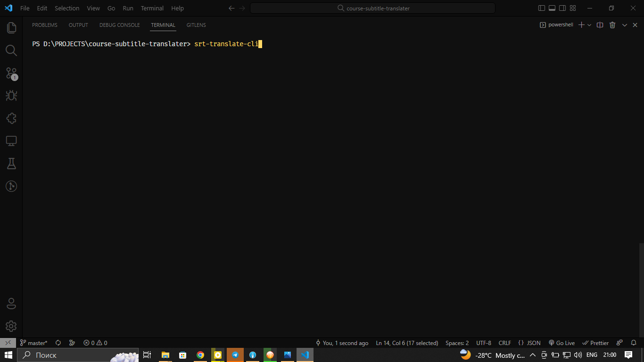Close the panel with X icon
This screenshot has width=644, height=362.
(x=634, y=25)
